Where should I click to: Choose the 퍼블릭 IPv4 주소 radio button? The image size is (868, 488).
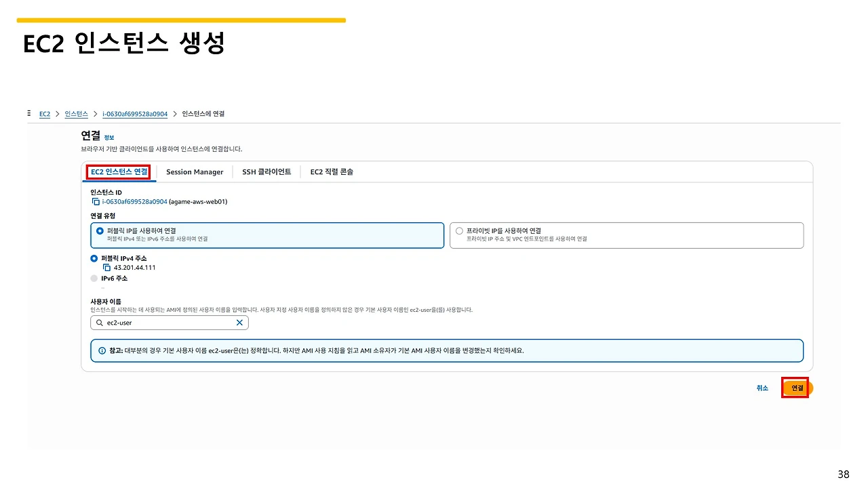coord(94,259)
